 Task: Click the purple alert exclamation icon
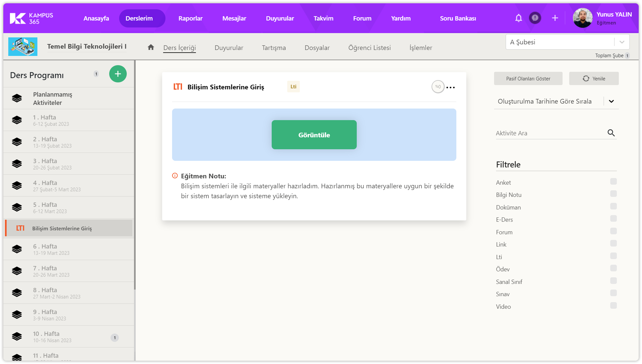point(535,18)
